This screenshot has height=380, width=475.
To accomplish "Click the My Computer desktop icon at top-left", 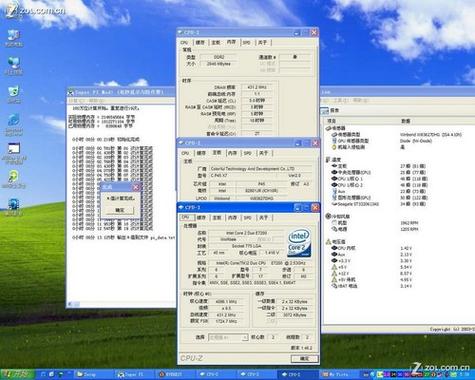I will pyautogui.click(x=14, y=38).
